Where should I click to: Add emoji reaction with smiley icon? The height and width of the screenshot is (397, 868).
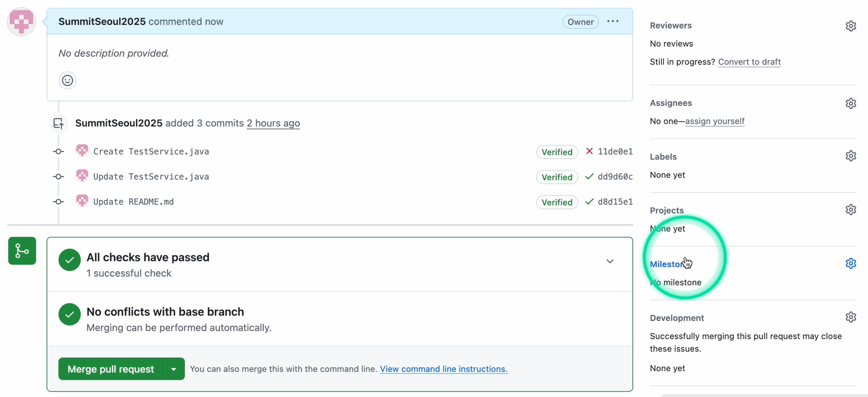click(x=67, y=81)
